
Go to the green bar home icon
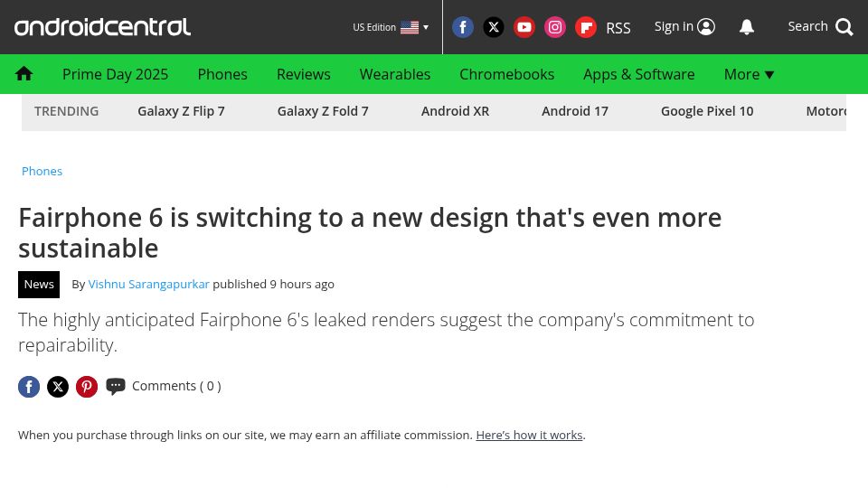tap(24, 73)
